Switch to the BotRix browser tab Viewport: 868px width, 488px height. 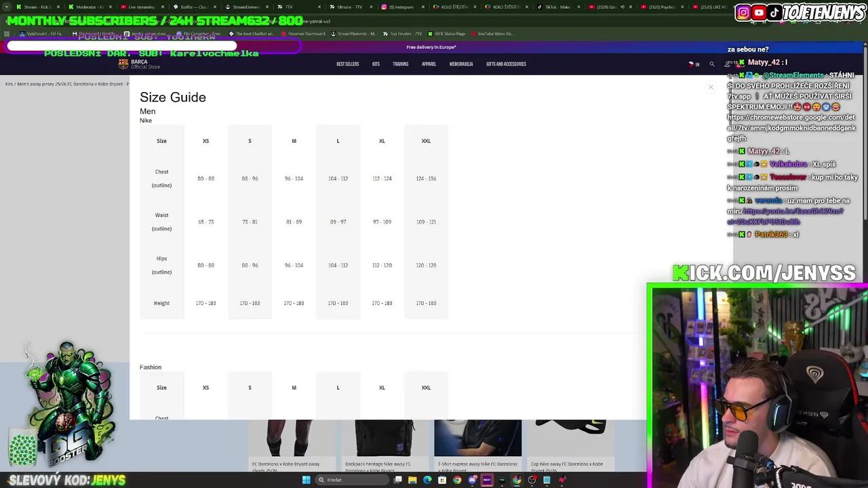pos(193,7)
